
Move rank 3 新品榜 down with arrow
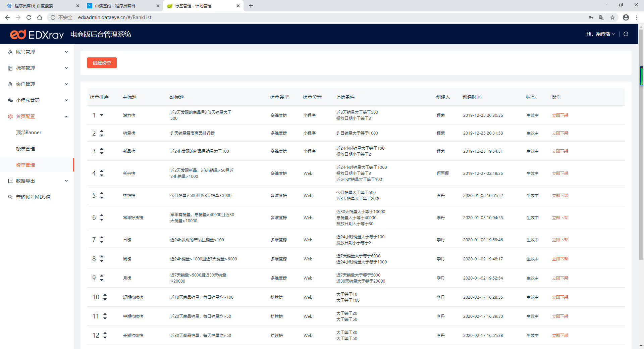tap(102, 153)
